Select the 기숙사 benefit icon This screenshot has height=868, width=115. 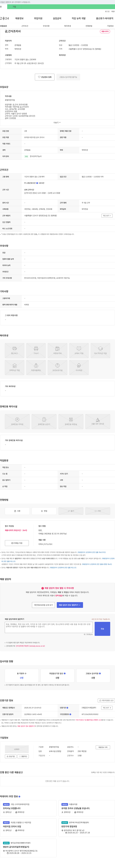(x=36, y=350)
